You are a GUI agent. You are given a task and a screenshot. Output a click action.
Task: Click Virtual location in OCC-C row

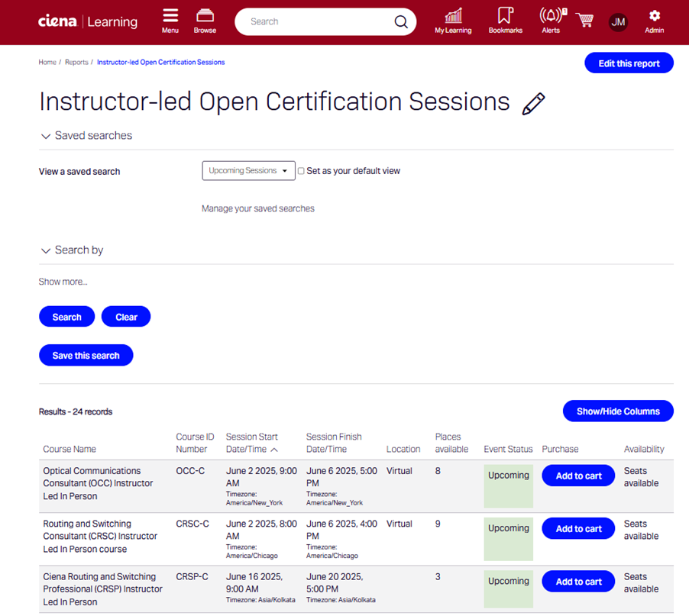399,471
